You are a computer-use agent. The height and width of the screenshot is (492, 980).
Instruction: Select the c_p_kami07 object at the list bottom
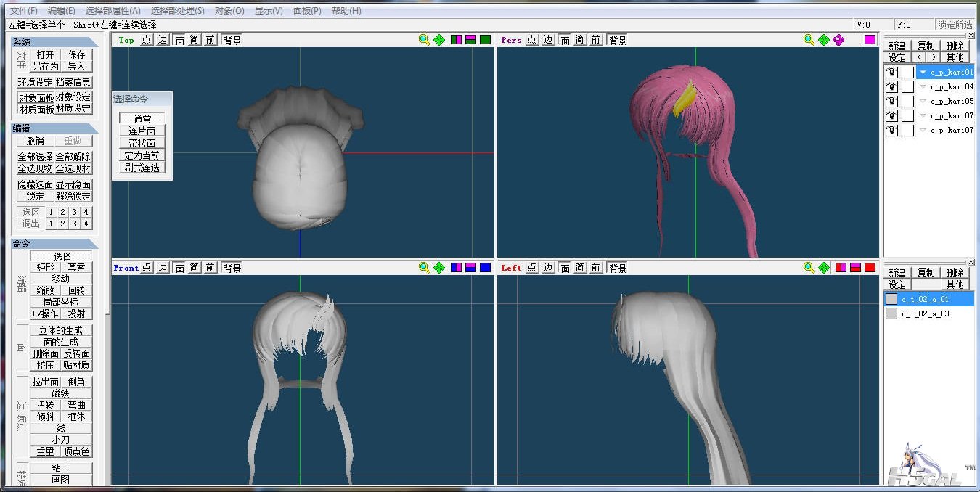(951, 131)
